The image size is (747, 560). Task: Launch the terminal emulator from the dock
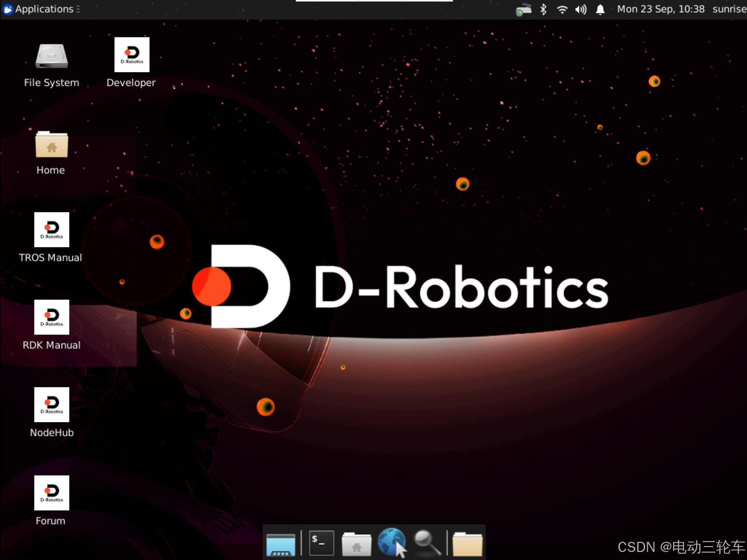click(321, 543)
